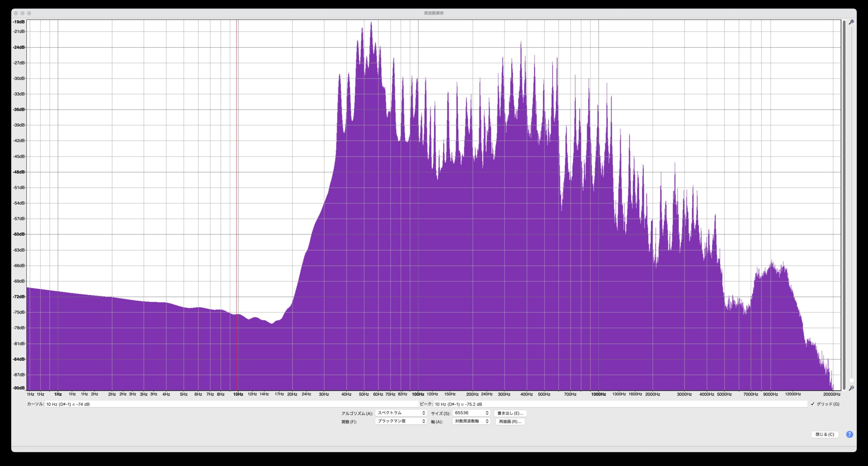The image size is (868, 466).
Task: Click the 閉じる (C) button
Action: (825, 434)
